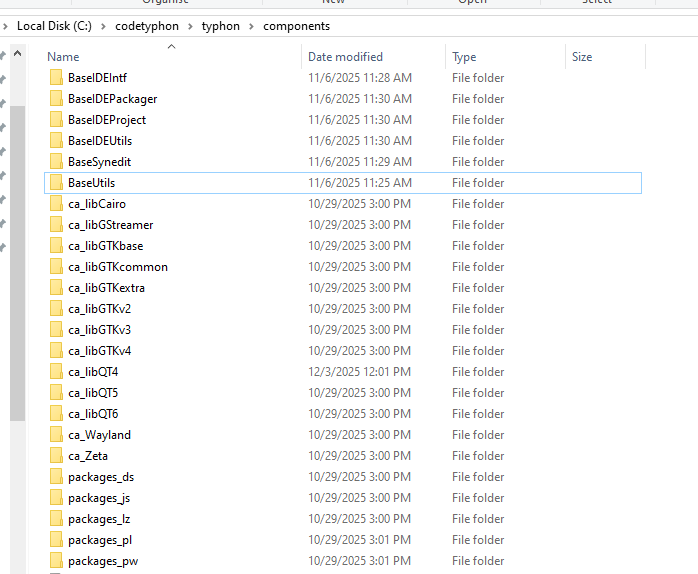Viewport: 698px width, 574px height.
Task: Click the Size column header
Action: [x=582, y=57]
